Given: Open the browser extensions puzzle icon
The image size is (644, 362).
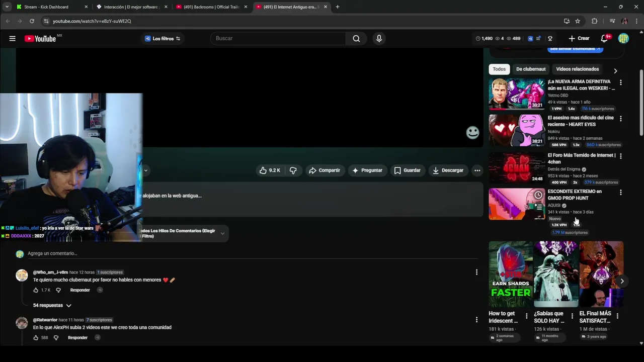Looking at the screenshot, I should click(x=595, y=21).
